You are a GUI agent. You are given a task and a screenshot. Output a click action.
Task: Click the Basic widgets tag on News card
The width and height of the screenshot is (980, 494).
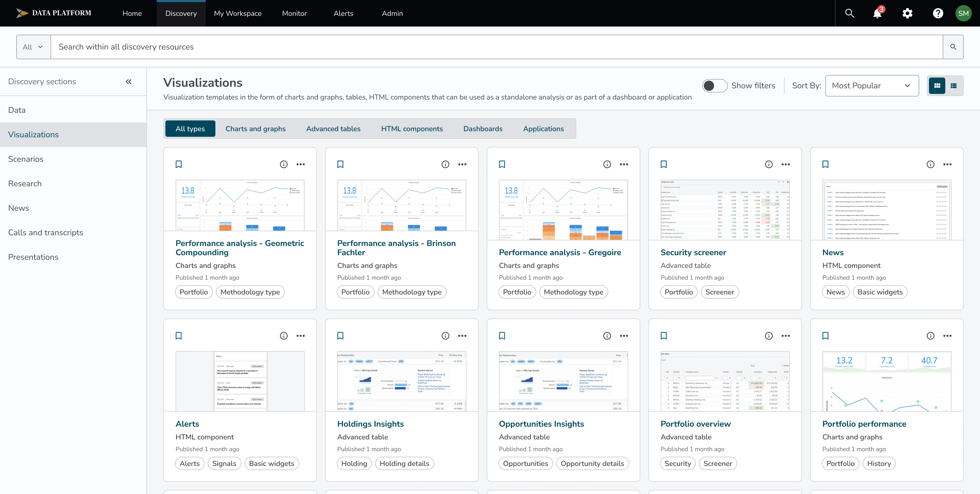(x=879, y=292)
